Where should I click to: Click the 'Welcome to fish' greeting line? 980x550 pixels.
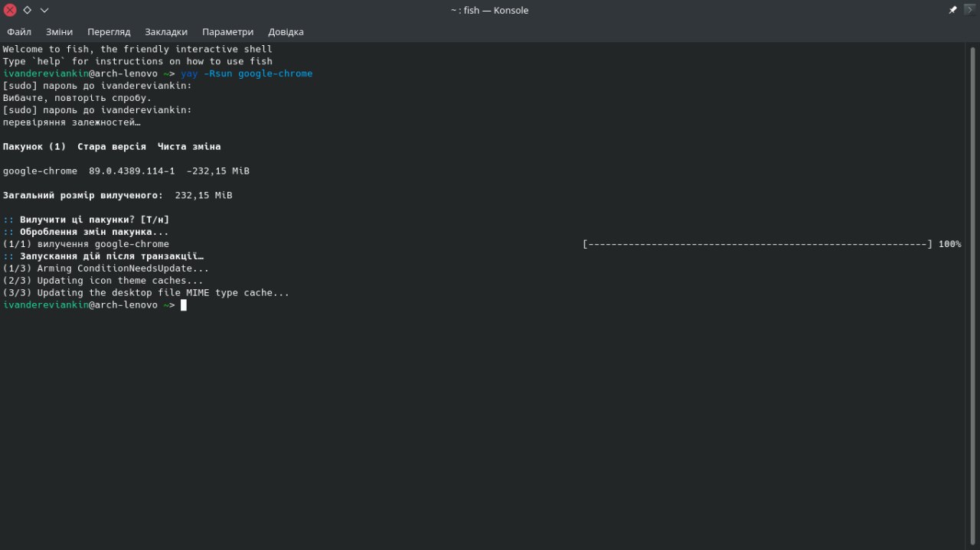pos(138,49)
